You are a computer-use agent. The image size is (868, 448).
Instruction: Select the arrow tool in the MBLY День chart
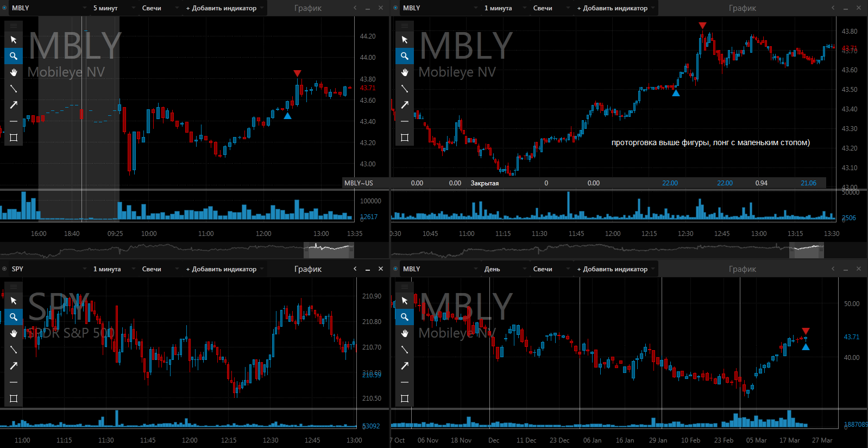(x=405, y=366)
